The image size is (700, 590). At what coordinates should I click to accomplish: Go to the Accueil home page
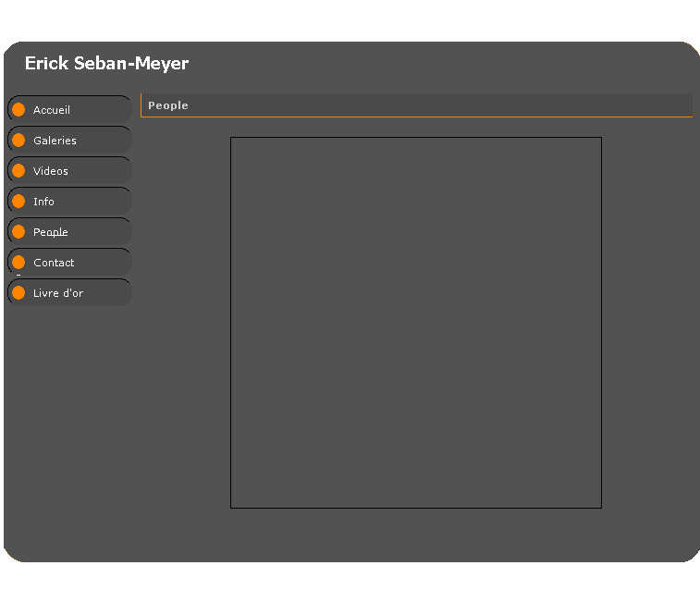(52, 110)
